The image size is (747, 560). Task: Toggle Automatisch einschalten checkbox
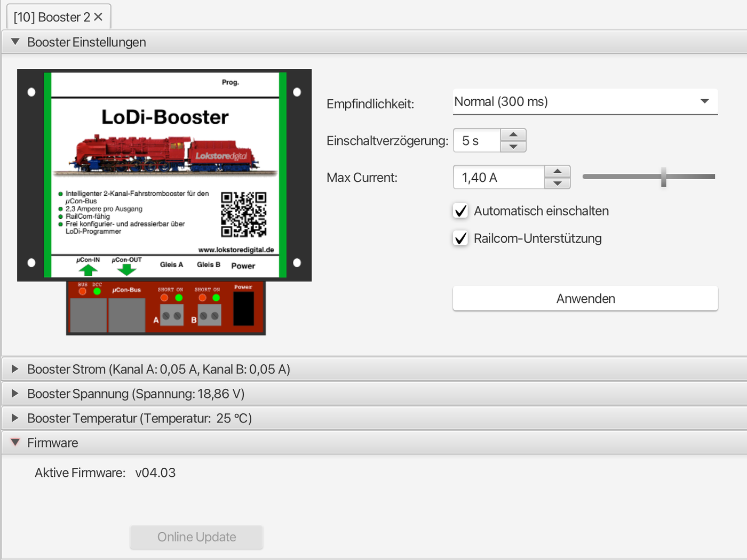coord(460,211)
